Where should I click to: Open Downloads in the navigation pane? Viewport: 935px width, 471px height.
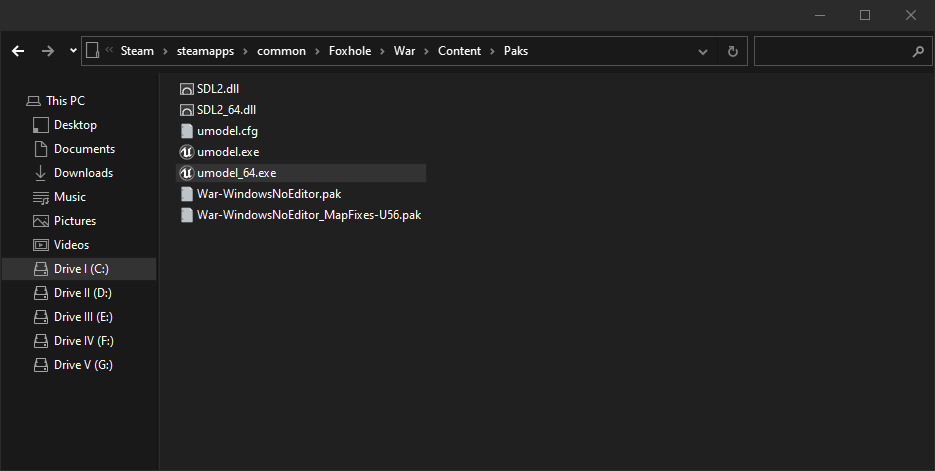[x=83, y=173]
